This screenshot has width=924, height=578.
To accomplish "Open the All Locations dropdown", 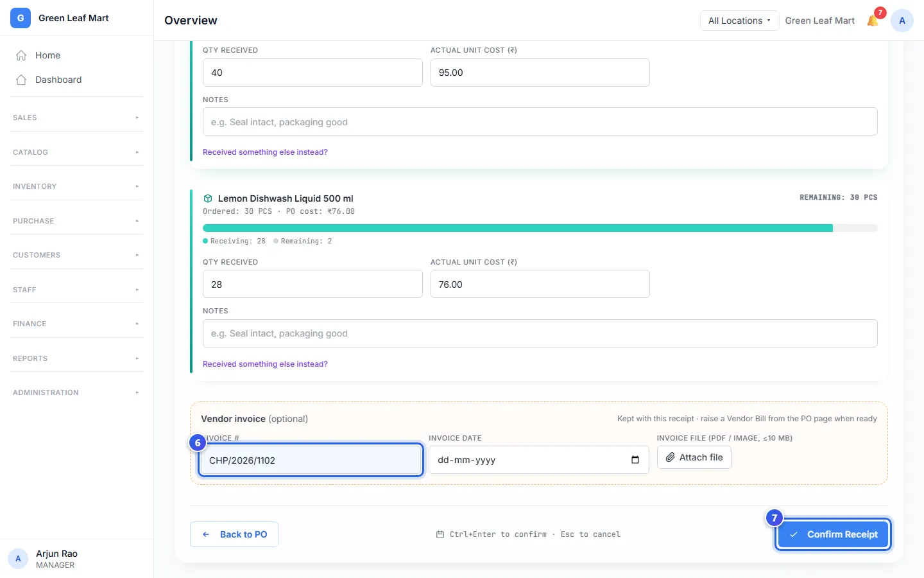I will click(x=739, y=21).
